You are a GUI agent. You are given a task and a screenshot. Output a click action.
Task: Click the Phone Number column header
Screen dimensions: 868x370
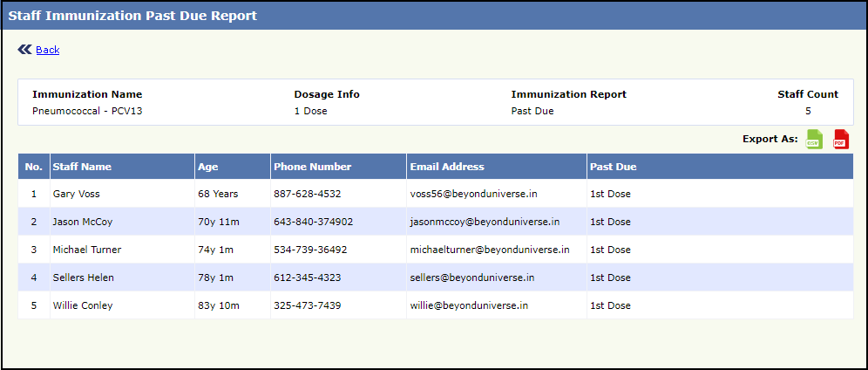click(312, 167)
